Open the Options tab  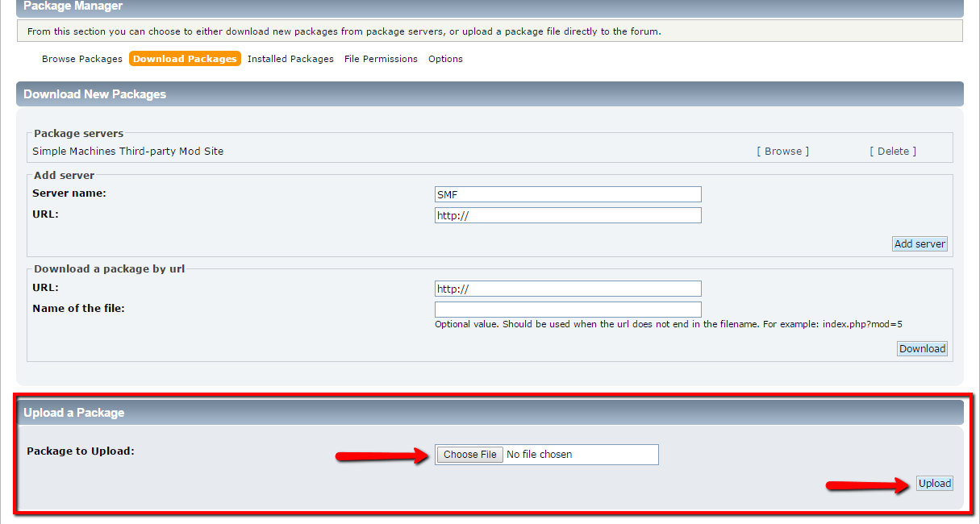445,58
